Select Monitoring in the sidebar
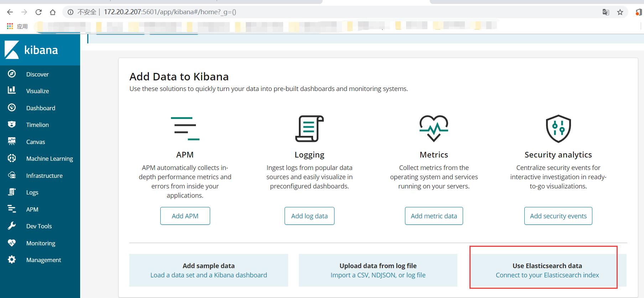 pyautogui.click(x=41, y=243)
